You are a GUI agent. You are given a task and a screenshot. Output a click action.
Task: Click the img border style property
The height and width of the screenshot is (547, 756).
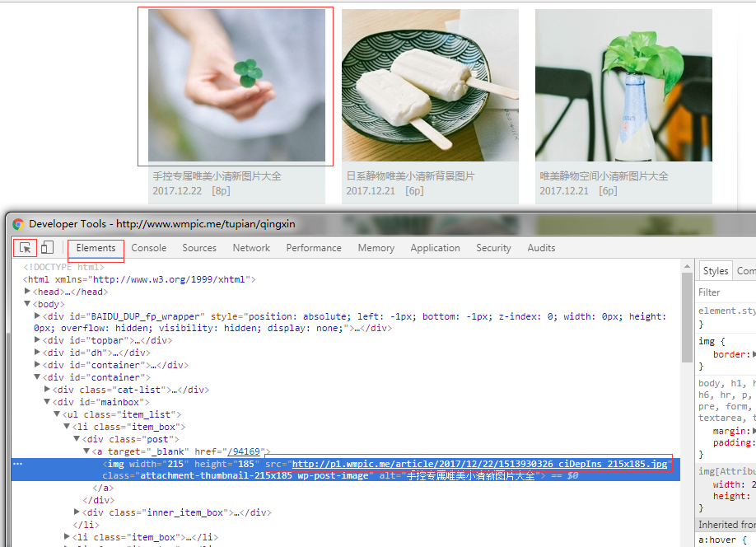731,354
